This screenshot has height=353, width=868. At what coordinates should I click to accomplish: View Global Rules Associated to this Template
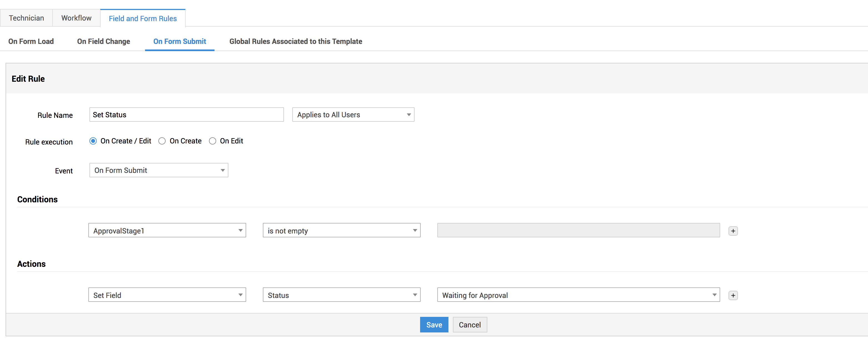[296, 41]
